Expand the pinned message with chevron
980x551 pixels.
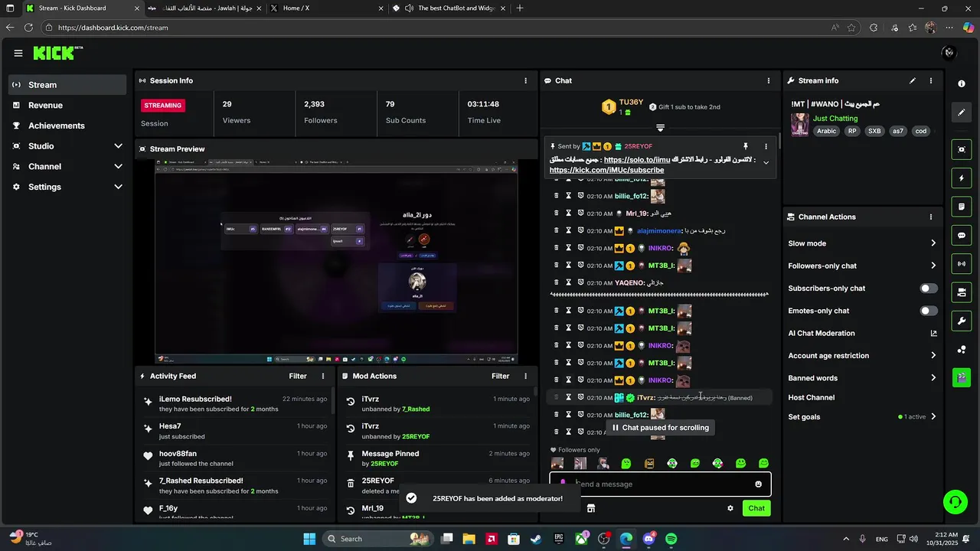(x=766, y=162)
